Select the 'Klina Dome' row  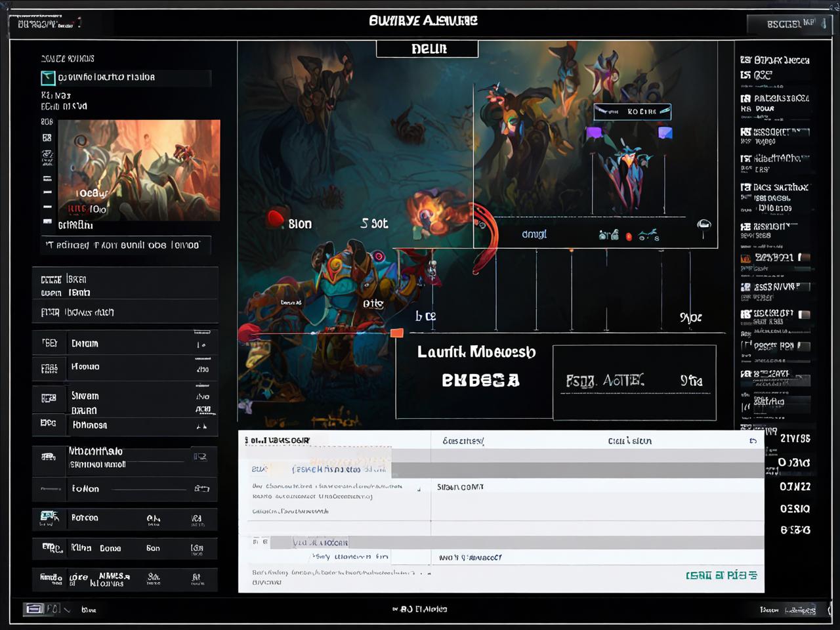(125, 548)
